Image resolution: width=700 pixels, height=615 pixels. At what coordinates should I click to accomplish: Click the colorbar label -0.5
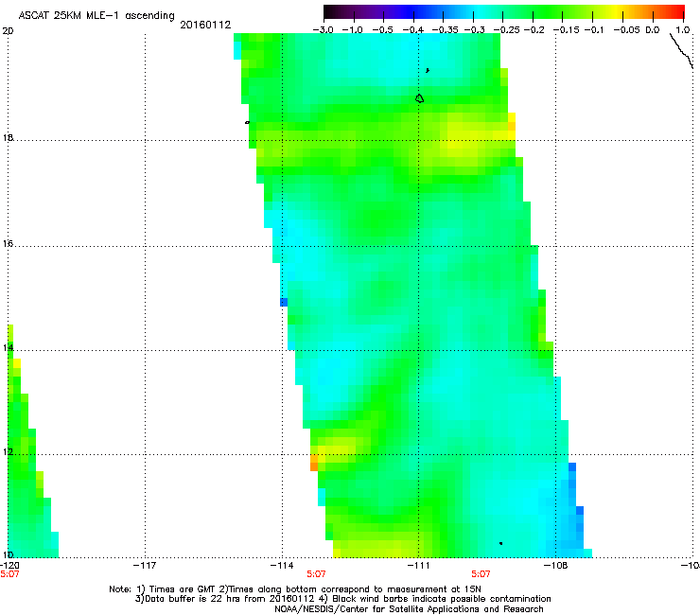click(382, 30)
